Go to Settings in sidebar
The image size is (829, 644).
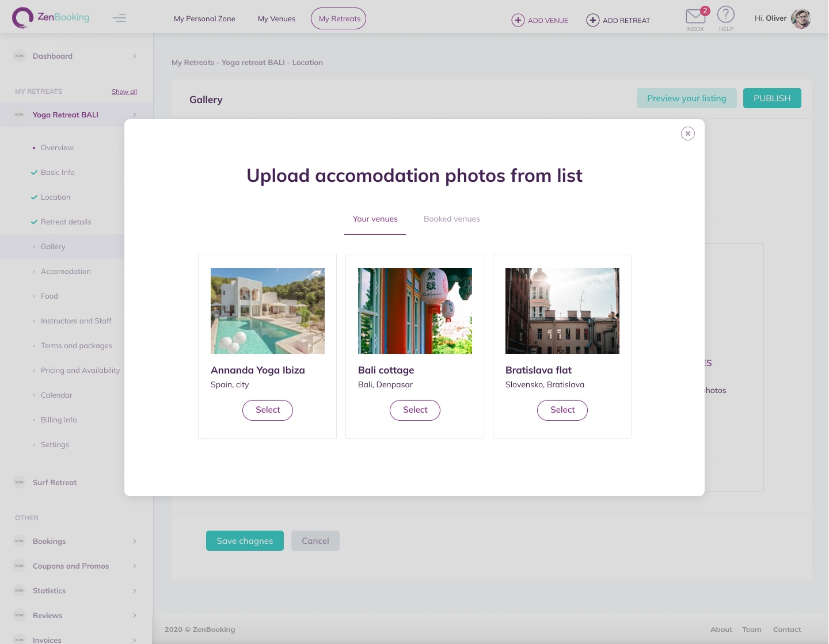coord(55,444)
